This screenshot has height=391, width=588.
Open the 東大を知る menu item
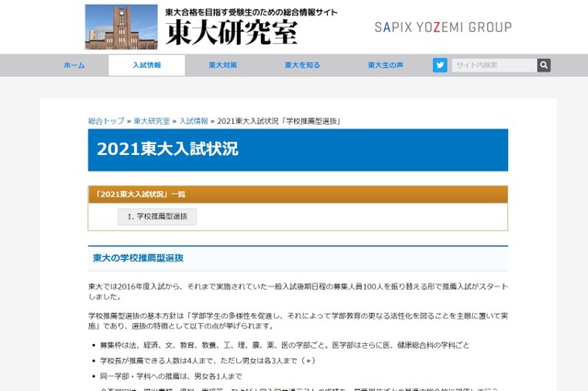click(x=302, y=65)
